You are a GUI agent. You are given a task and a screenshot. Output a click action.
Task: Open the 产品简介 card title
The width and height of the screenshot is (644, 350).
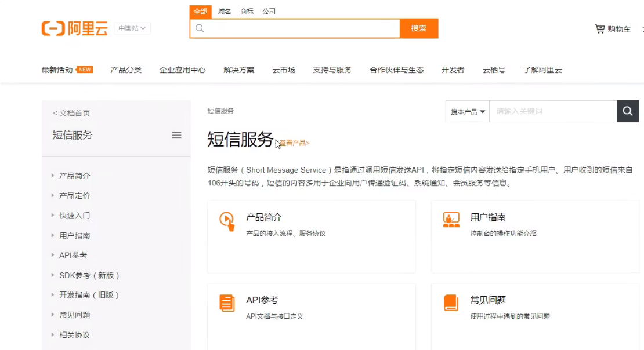(x=264, y=217)
